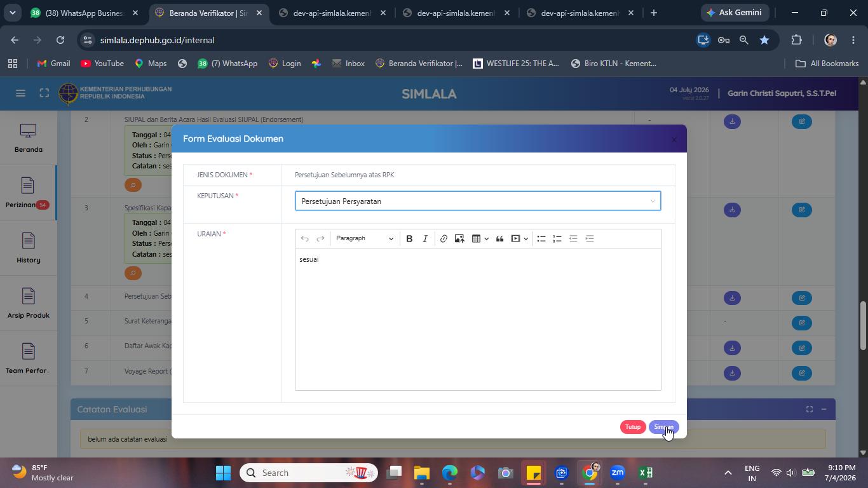Open the table options dropdown arrow
Image resolution: width=868 pixels, height=488 pixels.
point(487,239)
